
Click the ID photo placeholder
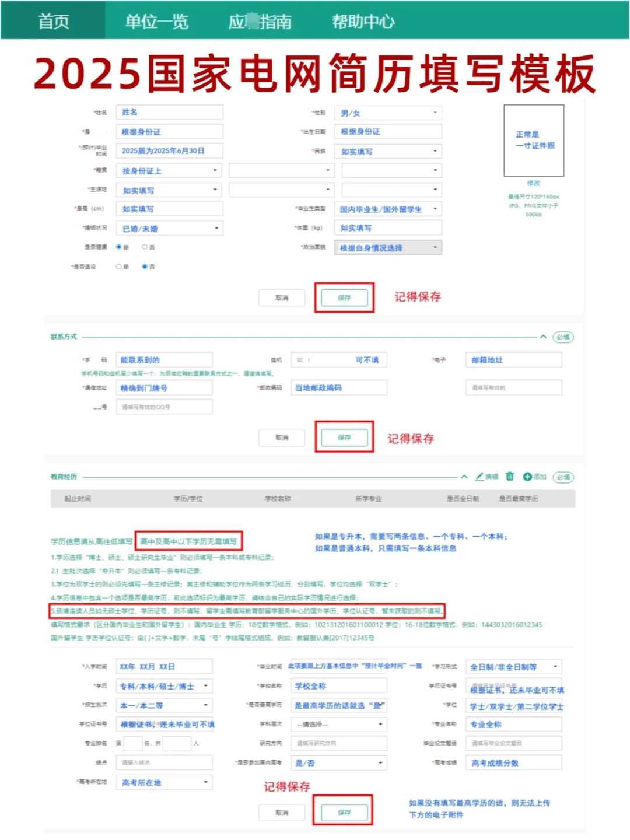tap(534, 141)
